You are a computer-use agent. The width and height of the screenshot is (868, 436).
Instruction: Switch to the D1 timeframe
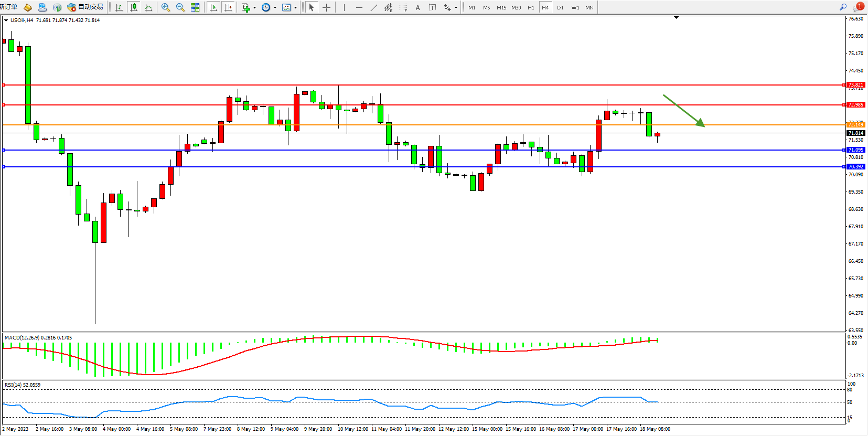click(x=560, y=7)
